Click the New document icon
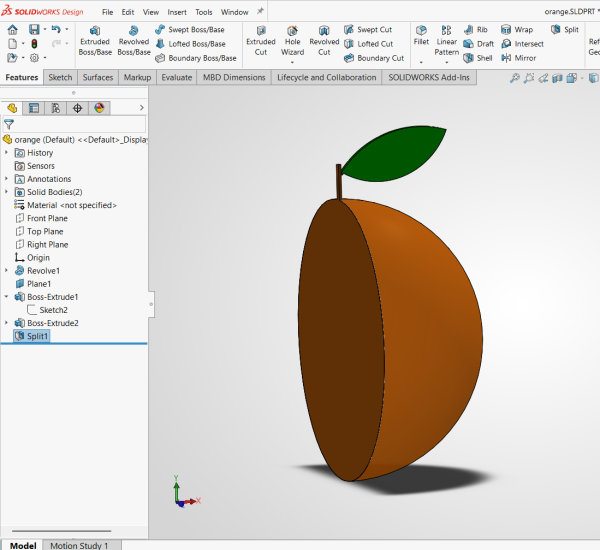 (x=12, y=44)
